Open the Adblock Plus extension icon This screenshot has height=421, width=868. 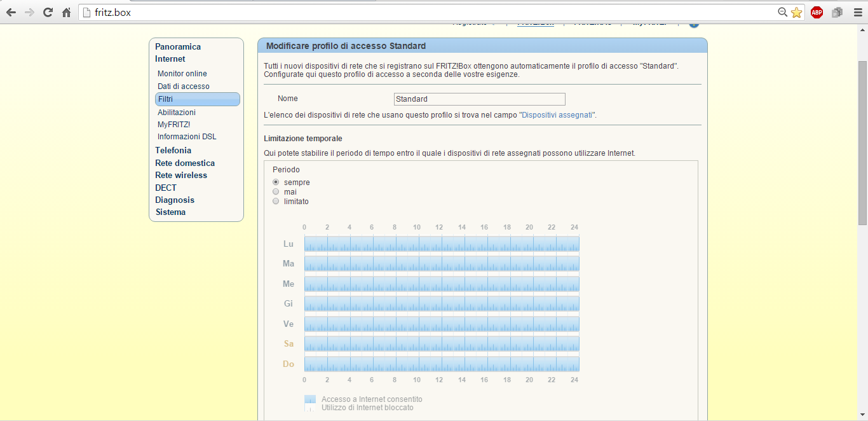[817, 12]
